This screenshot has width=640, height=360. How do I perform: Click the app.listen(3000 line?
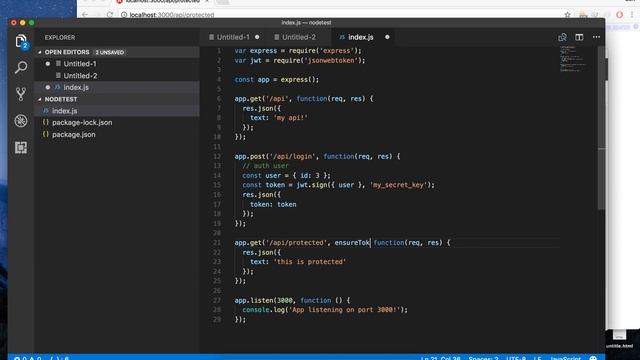coord(292,300)
